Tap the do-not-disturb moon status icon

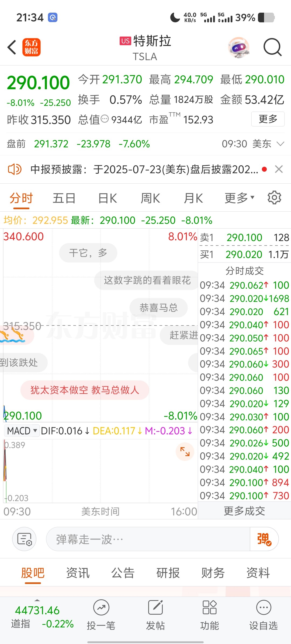175,17
